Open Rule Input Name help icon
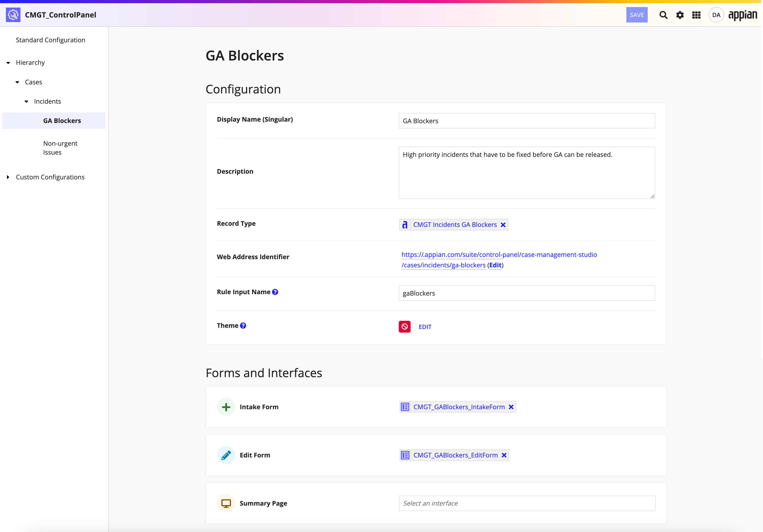The height and width of the screenshot is (532, 763). [x=275, y=292]
